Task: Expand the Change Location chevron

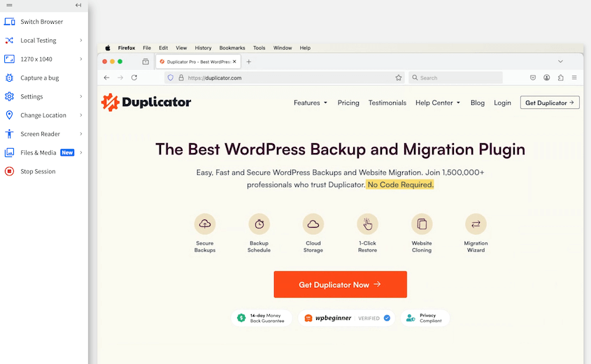Action: coord(81,115)
